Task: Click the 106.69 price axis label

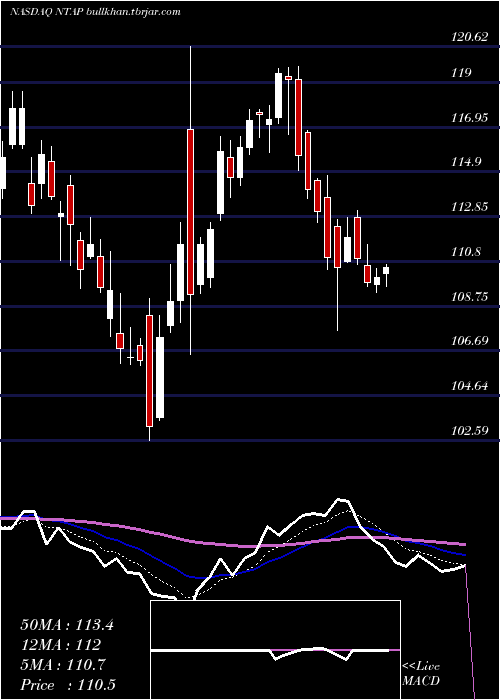Action: tap(469, 341)
